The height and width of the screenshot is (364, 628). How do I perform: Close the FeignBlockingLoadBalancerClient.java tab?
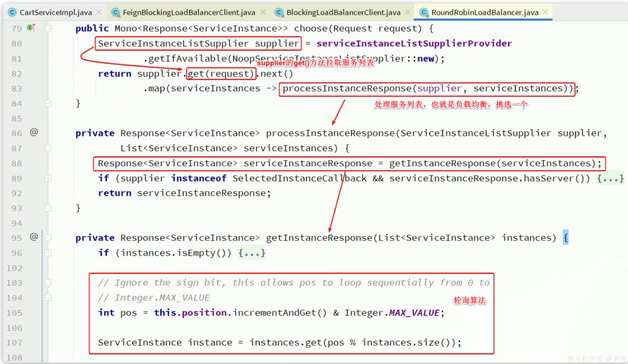coord(263,12)
